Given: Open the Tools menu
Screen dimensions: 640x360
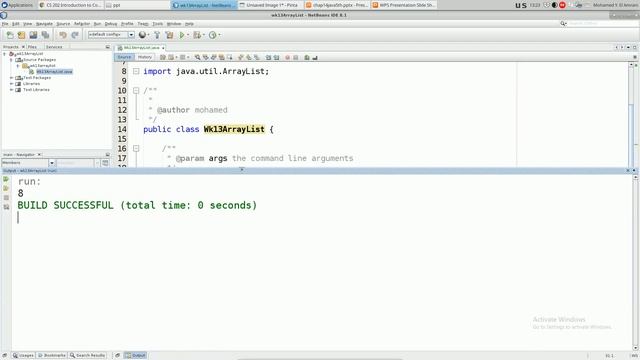Looking at the screenshot, I should (158, 24).
